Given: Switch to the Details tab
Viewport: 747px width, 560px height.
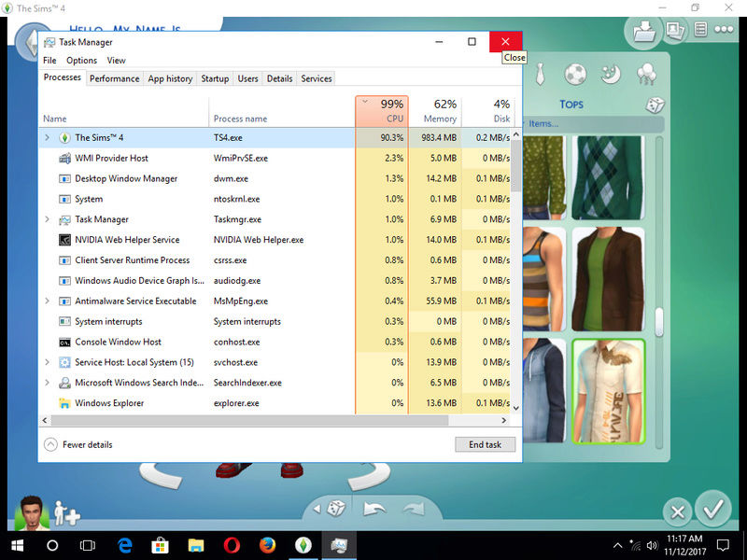Looking at the screenshot, I should pos(279,78).
